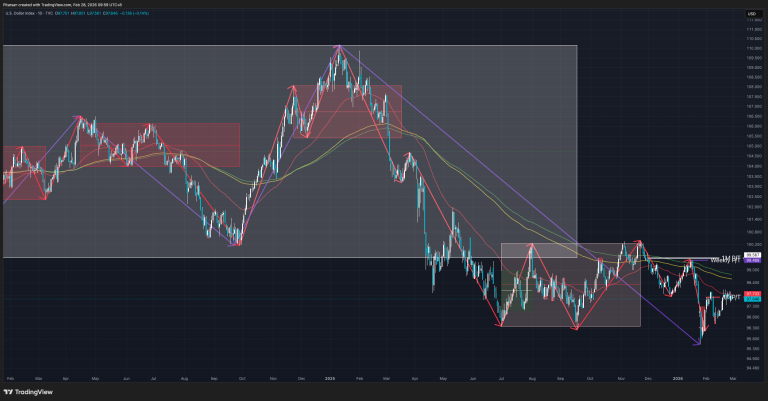Viewport: 768px width, 401px height.
Task: Click the 107.000 price scale value
Action: tap(754, 106)
